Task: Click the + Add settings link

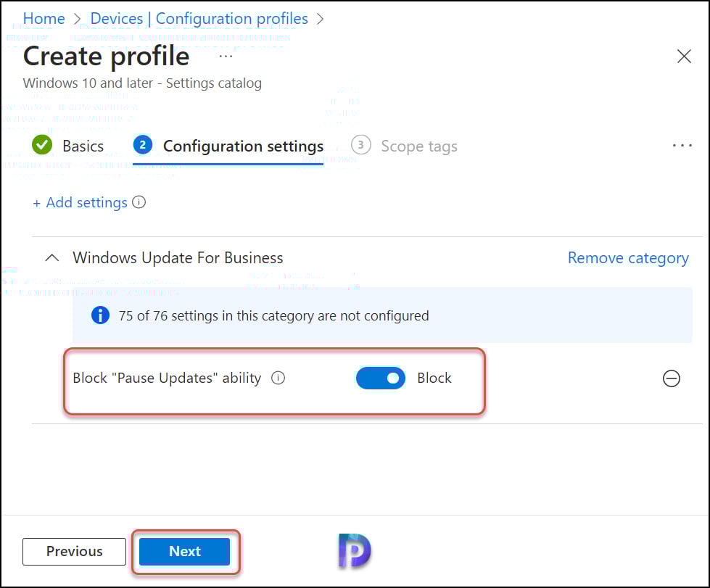Action: point(81,202)
